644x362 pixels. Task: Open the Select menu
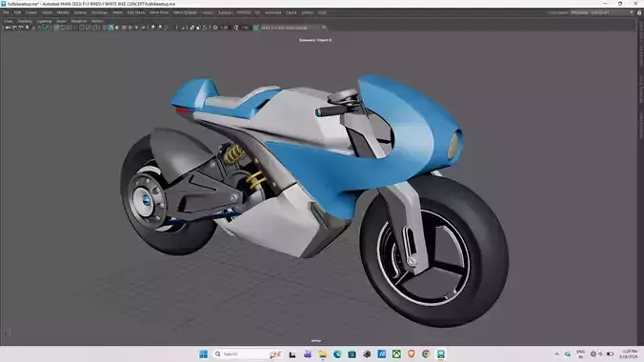pos(47,12)
